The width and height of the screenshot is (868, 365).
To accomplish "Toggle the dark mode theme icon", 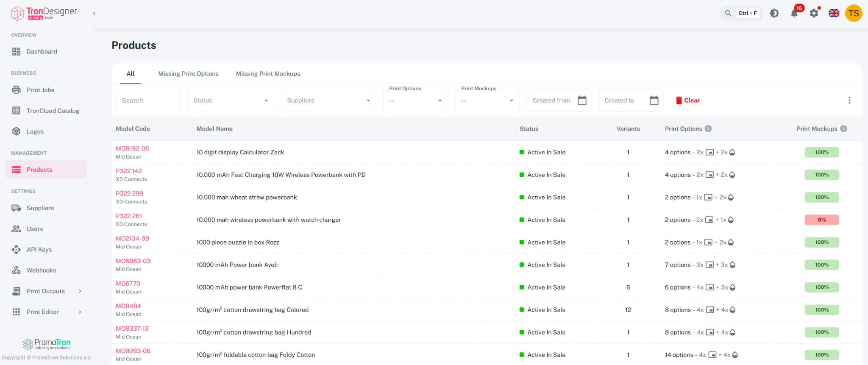I will [x=774, y=13].
